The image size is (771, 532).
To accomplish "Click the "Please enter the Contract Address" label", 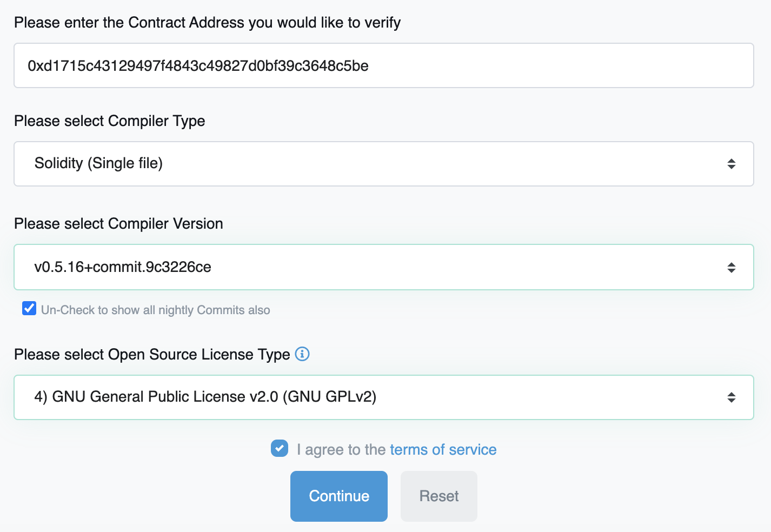I will 207,23.
